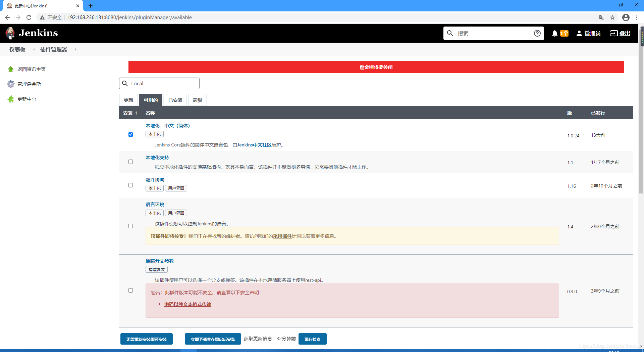
Task: Open the 翻译协助 plugin link
Action: click(155, 180)
